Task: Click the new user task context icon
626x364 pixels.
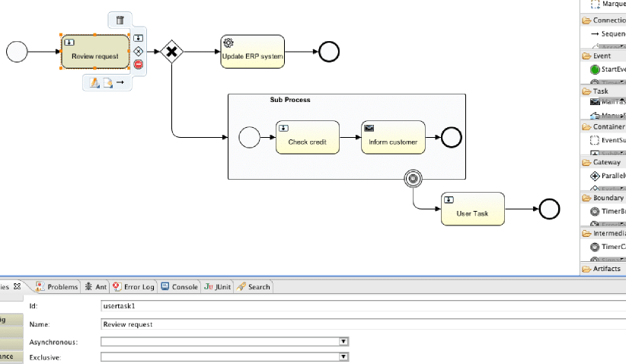Action: tap(138, 38)
